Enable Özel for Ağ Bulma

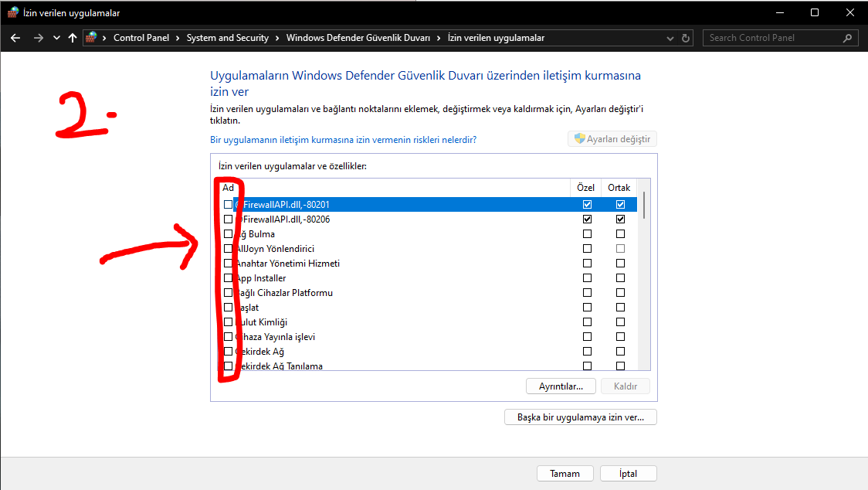pos(588,234)
